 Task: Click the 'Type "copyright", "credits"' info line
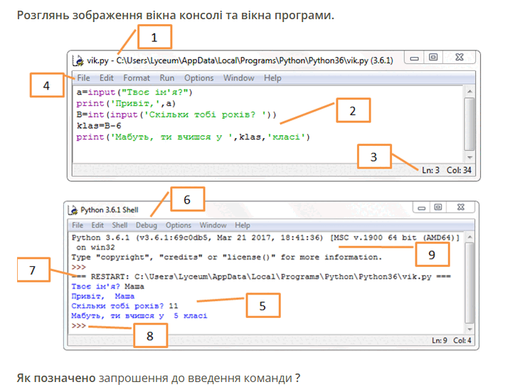[x=227, y=258]
